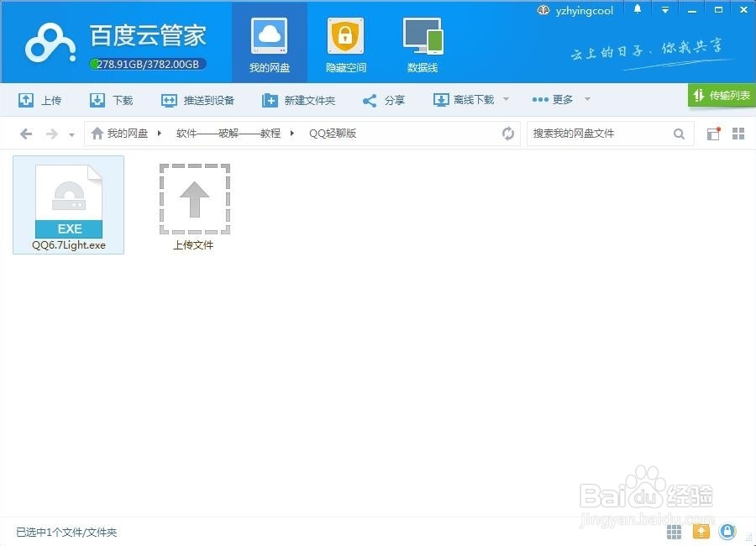Click the search magnifier icon
756x546 pixels.
pyautogui.click(x=679, y=134)
